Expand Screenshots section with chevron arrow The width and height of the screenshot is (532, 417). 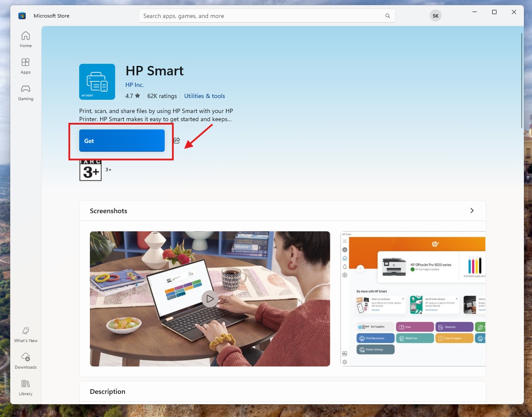[472, 211]
